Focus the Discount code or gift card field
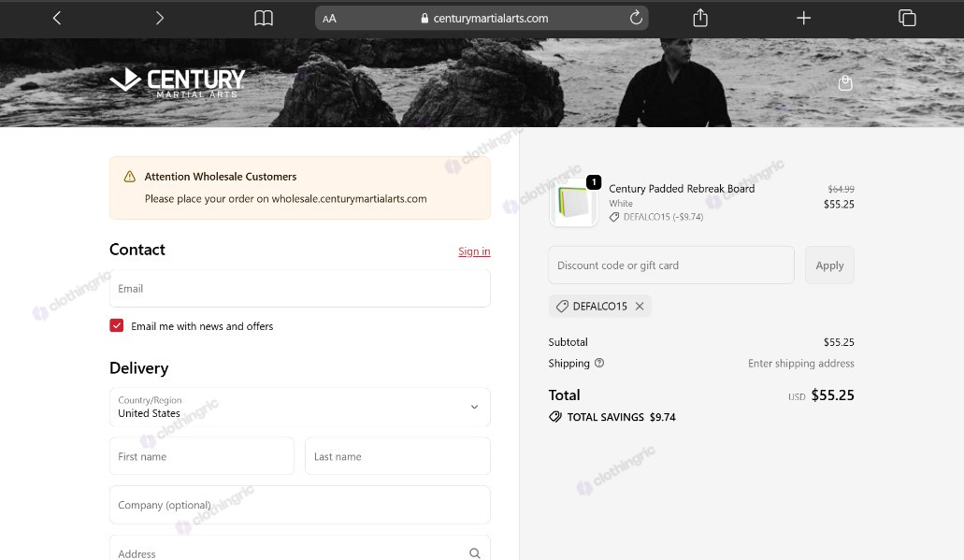964x560 pixels. [x=671, y=265]
